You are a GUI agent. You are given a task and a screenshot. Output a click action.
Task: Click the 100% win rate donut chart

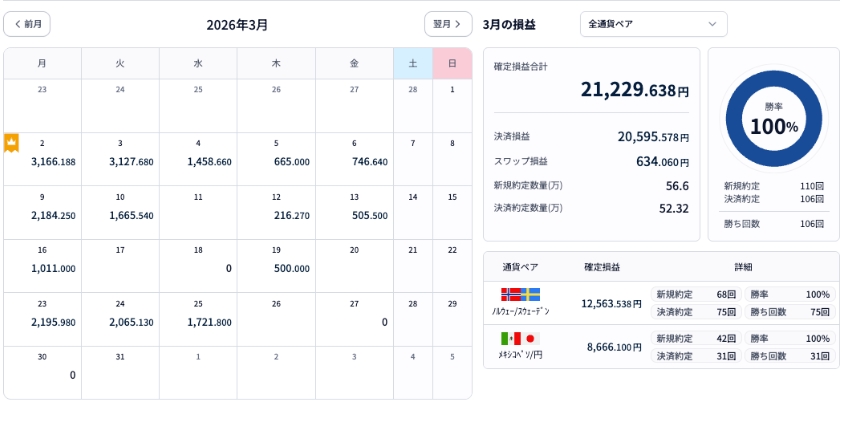pos(773,119)
